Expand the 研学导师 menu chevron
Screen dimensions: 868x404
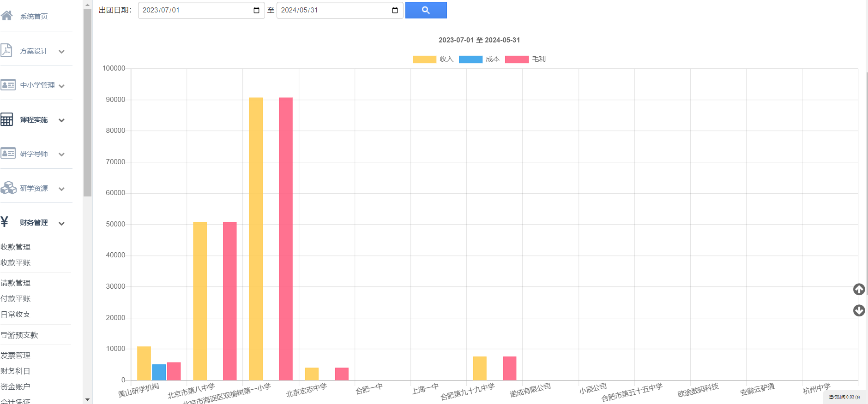tap(61, 154)
